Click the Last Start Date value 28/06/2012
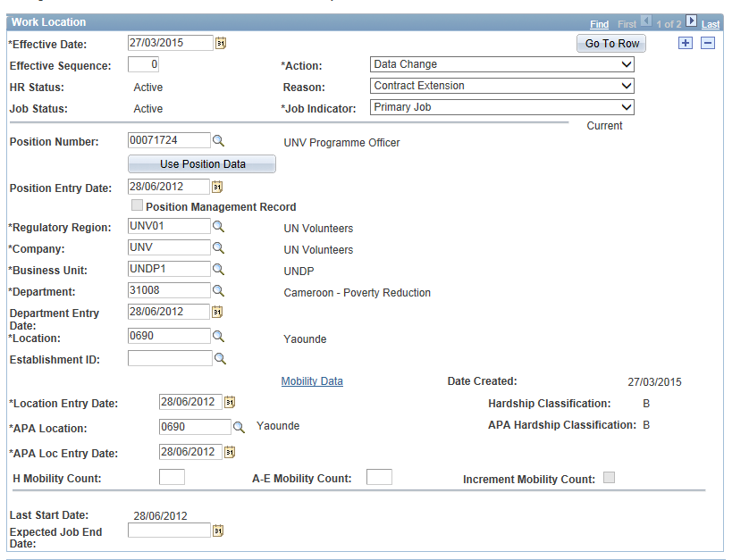749x560 pixels. coord(160,515)
